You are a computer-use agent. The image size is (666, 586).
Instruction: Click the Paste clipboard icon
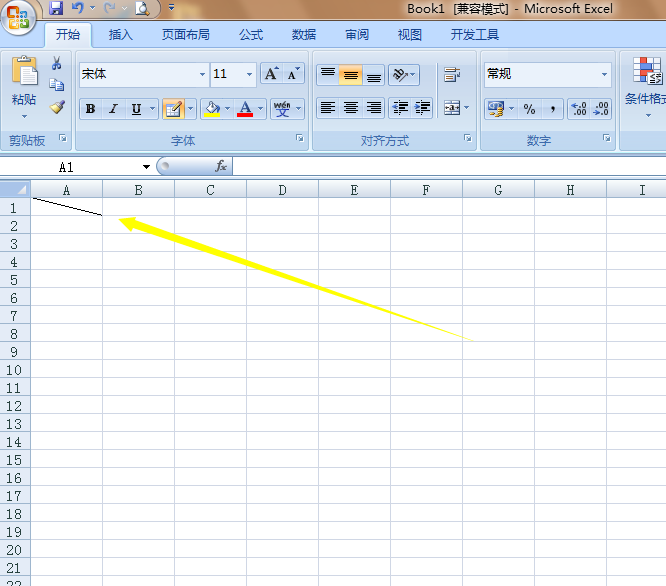(25, 71)
